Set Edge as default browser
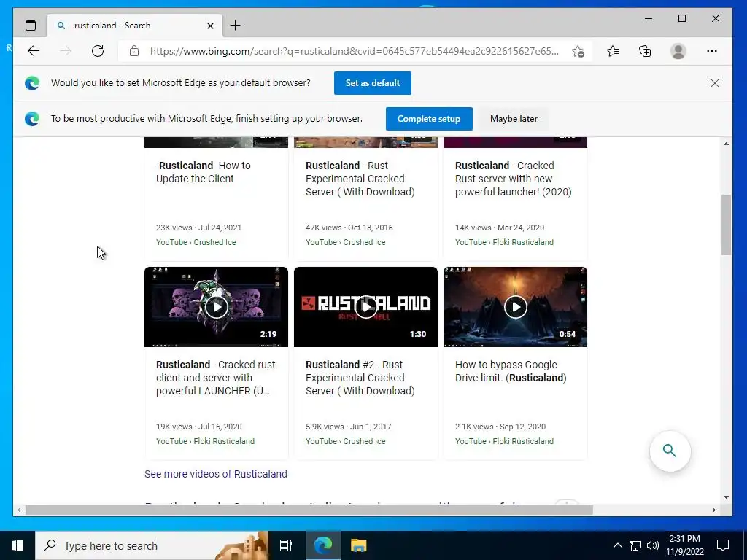The image size is (747, 560). (x=373, y=83)
